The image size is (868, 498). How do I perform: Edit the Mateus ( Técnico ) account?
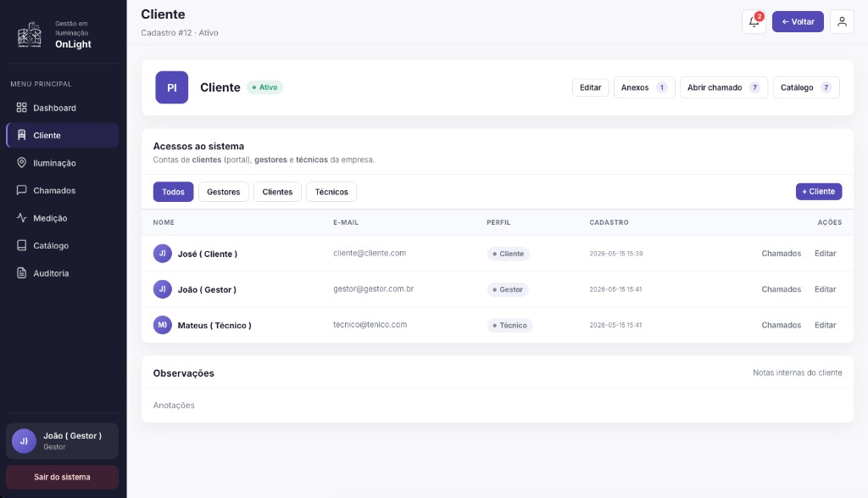click(825, 325)
